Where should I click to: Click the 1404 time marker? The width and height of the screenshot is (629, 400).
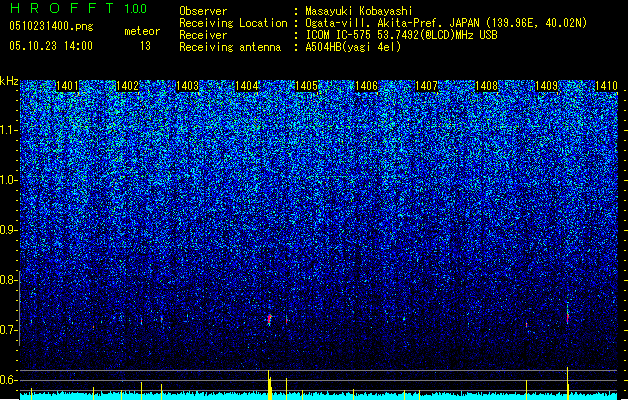[x=246, y=86]
